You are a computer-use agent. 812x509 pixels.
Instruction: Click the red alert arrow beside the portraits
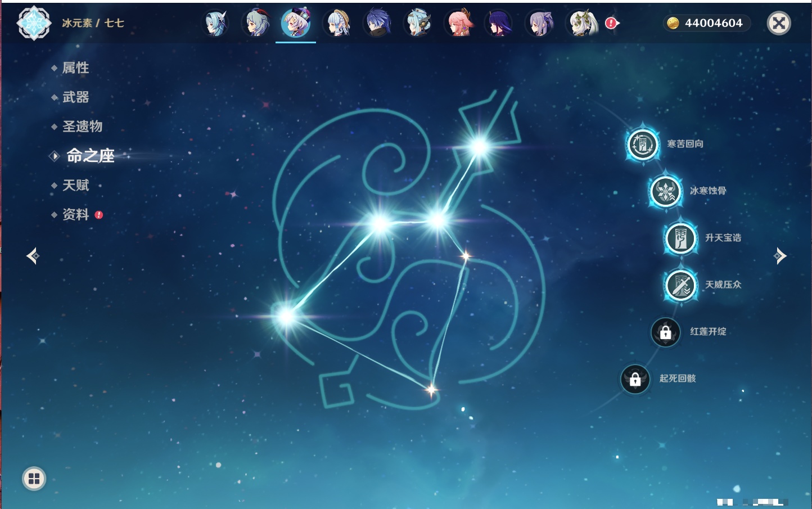611,23
